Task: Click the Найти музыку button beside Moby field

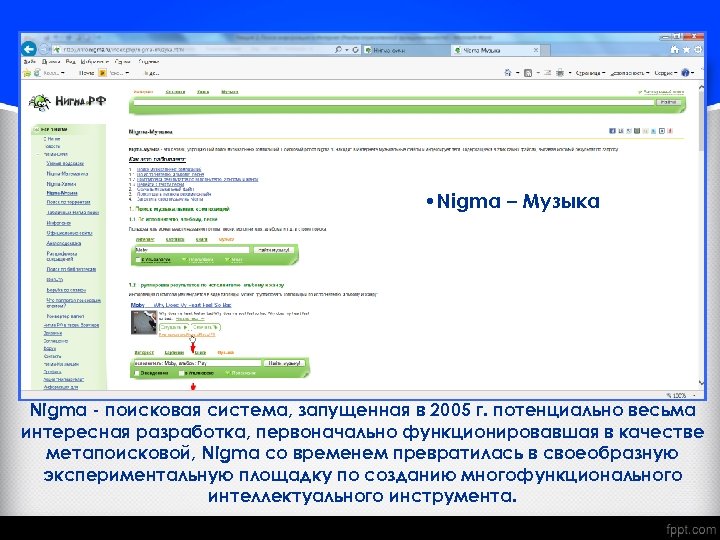Action: point(274,250)
